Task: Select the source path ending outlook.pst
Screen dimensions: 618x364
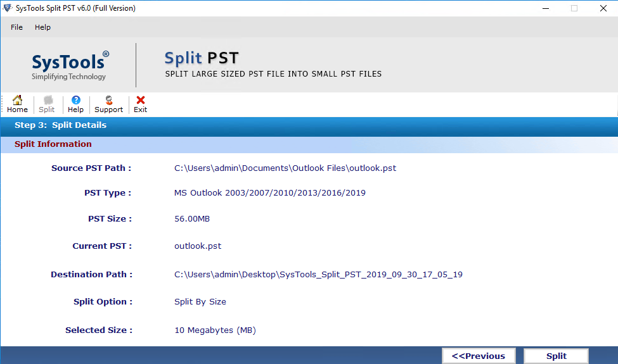Action: click(x=285, y=168)
